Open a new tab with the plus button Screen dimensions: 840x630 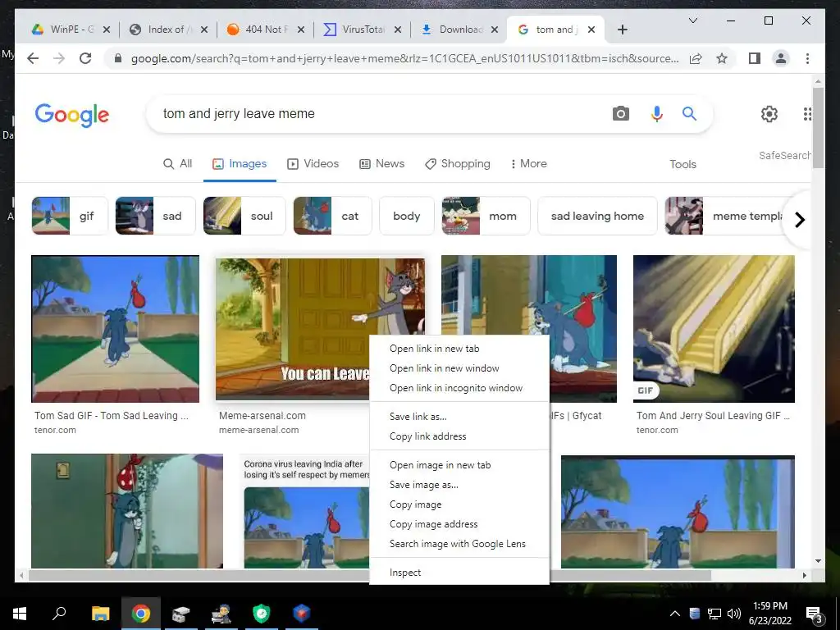(622, 30)
